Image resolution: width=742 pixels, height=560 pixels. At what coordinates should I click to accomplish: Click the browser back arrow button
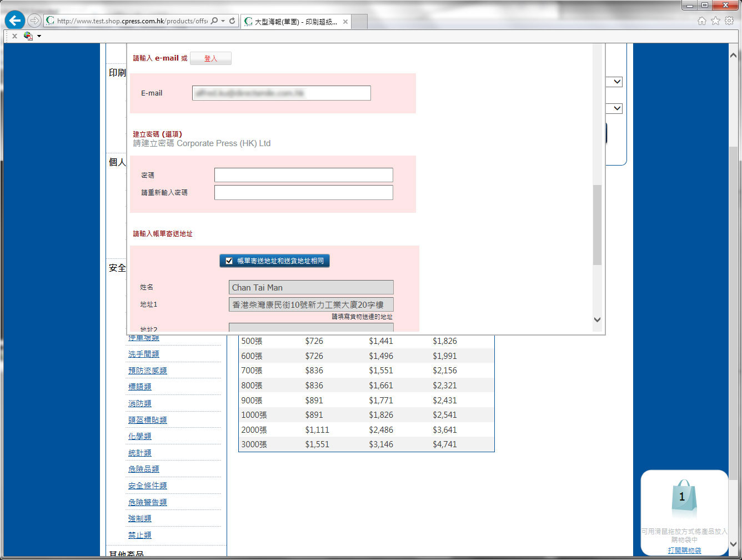point(15,21)
